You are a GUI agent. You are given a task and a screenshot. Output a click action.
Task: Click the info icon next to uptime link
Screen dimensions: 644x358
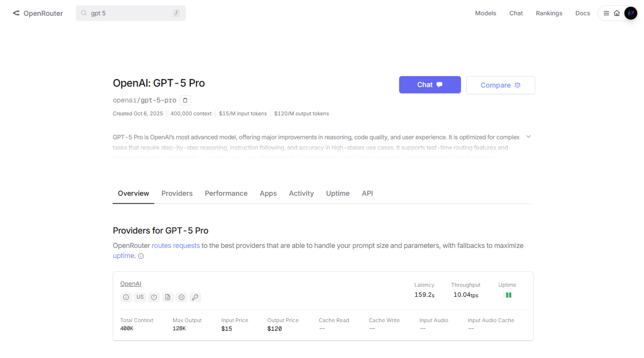(x=141, y=256)
